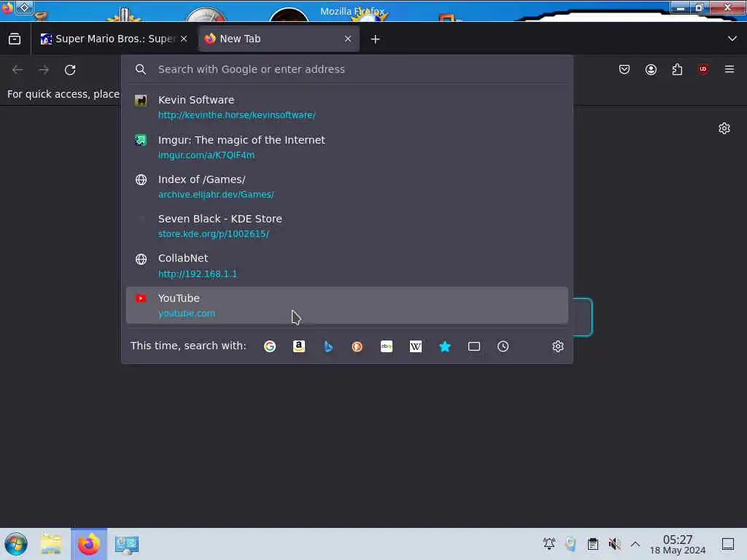Search bookmarks via star icon
Viewport: 747px width, 560px height.
445,346
